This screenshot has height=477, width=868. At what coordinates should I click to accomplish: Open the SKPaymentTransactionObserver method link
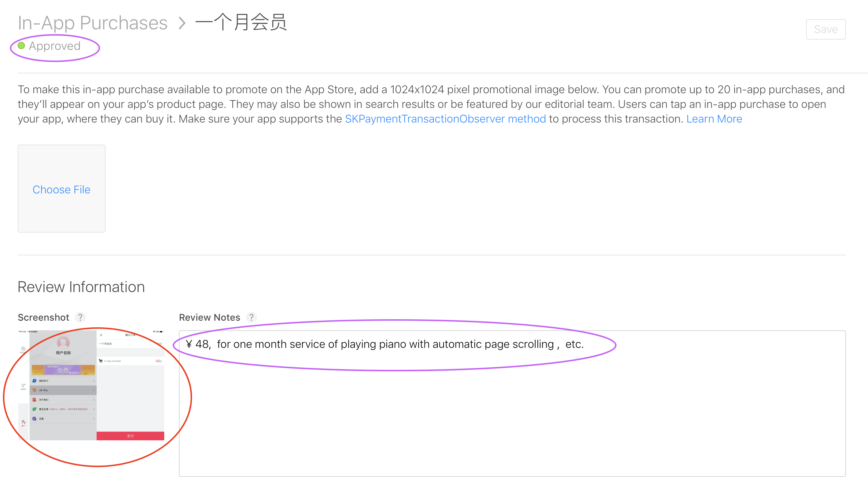445,119
